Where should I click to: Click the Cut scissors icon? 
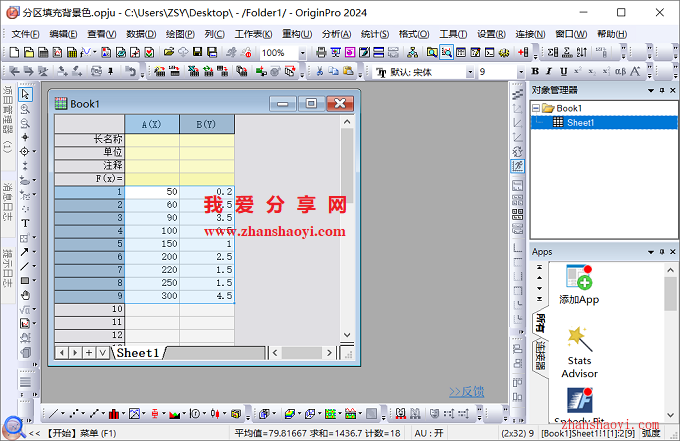tap(320, 72)
